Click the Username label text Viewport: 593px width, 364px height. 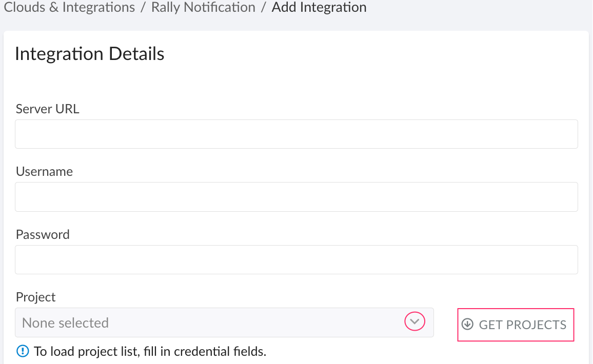click(x=44, y=172)
